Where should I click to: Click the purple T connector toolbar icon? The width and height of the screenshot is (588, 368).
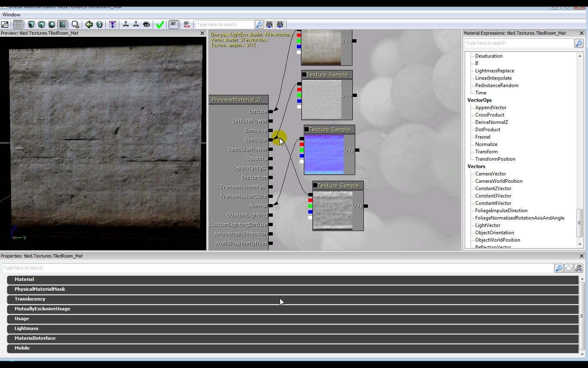coord(113,25)
